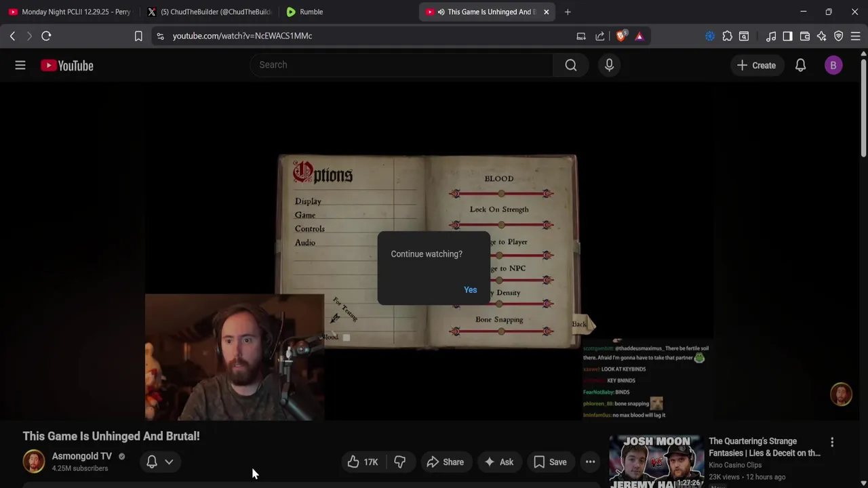This screenshot has width=868, height=488.
Task: Go back in browser history
Action: pyautogui.click(x=12, y=36)
